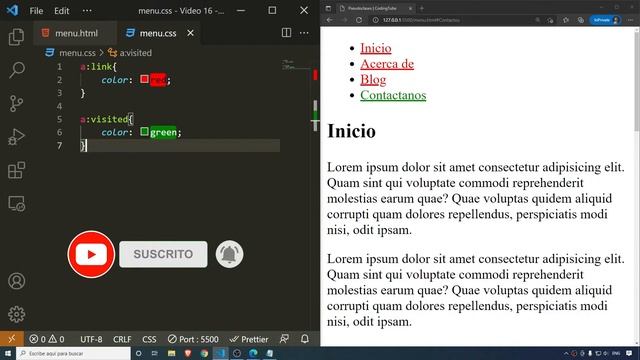Click the browser collections icon
This screenshot has width=640, height=360.
580,20
